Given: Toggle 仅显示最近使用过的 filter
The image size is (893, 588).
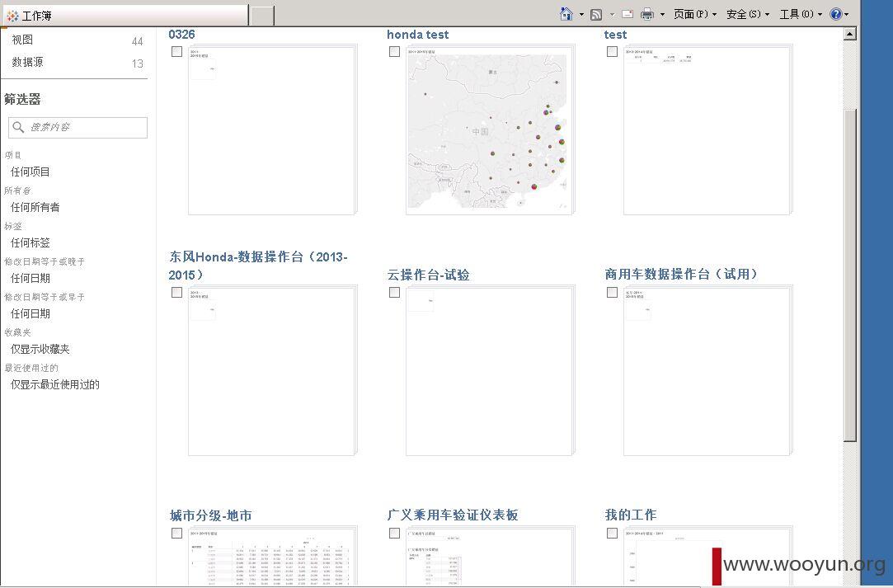Looking at the screenshot, I should pos(55,384).
